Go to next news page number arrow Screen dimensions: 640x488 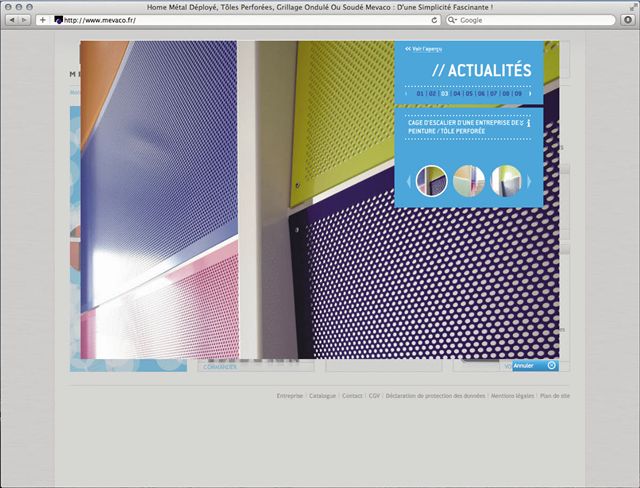click(530, 93)
